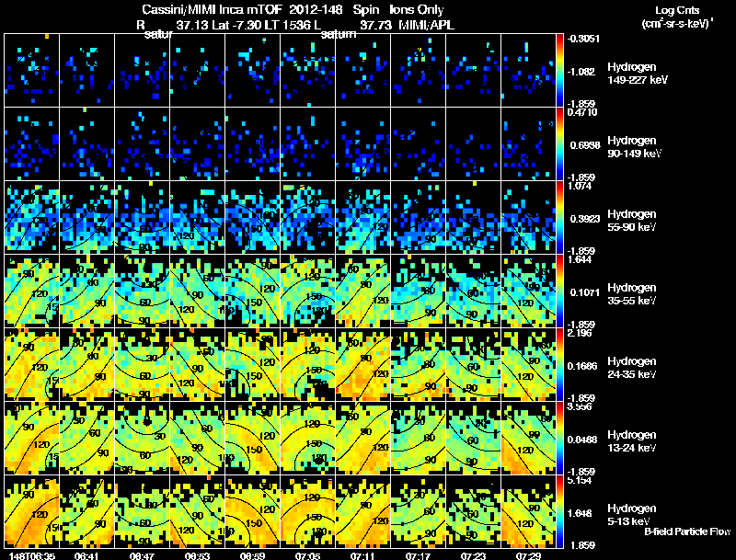The image size is (736, 560).
Task: Click the Cassini/MIMI Inca mTOF title text
Action: pyautogui.click(x=212, y=9)
